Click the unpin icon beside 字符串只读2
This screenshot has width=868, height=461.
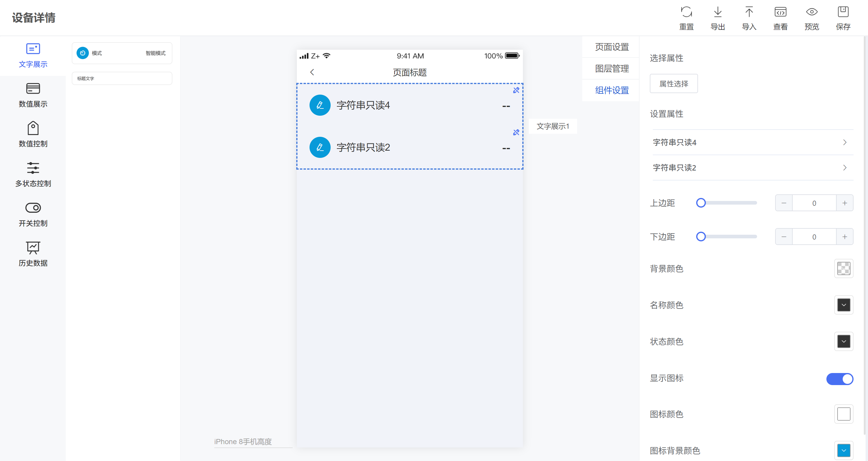click(x=516, y=132)
